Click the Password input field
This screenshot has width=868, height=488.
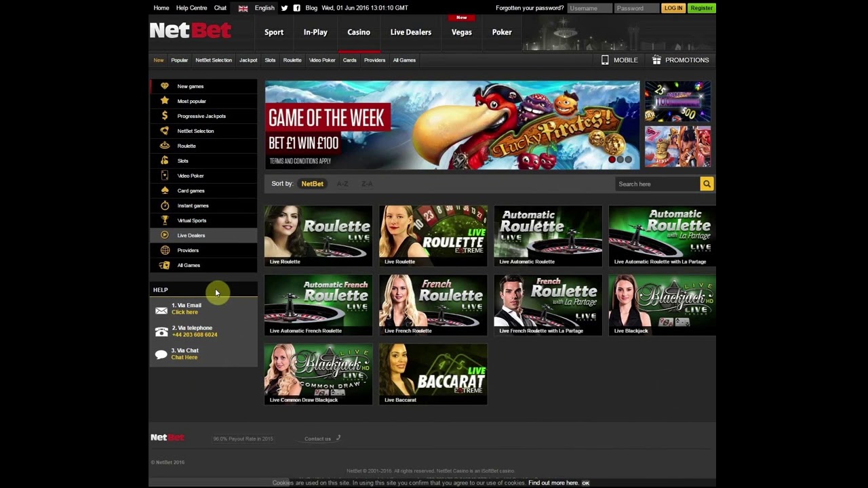tap(637, 8)
